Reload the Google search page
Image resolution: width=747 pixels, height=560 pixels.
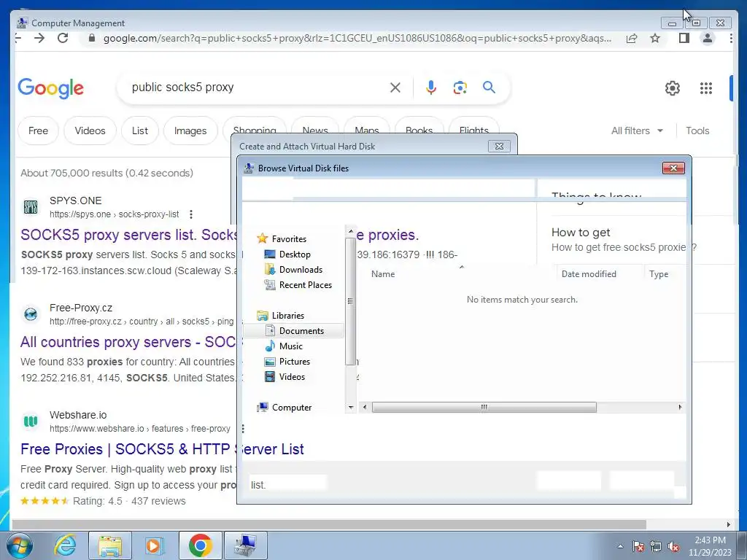[x=63, y=38]
